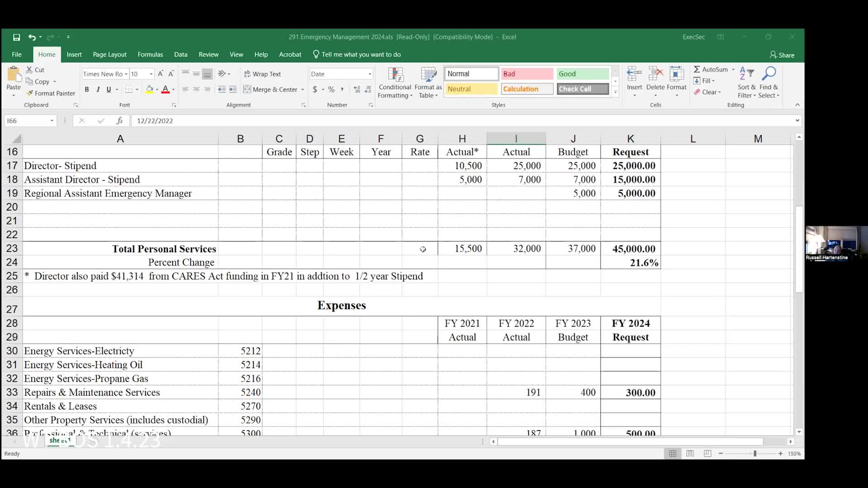Toggle Center horizontal alignment

196,89
